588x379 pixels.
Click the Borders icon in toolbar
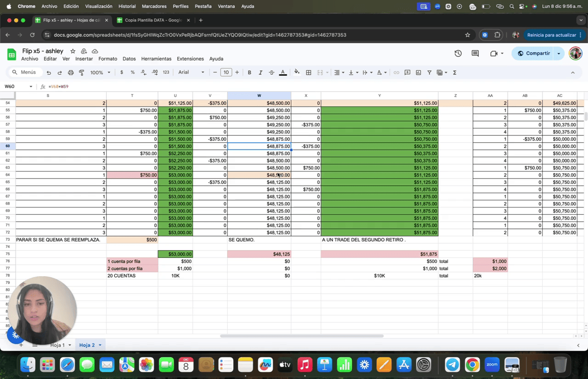309,72
